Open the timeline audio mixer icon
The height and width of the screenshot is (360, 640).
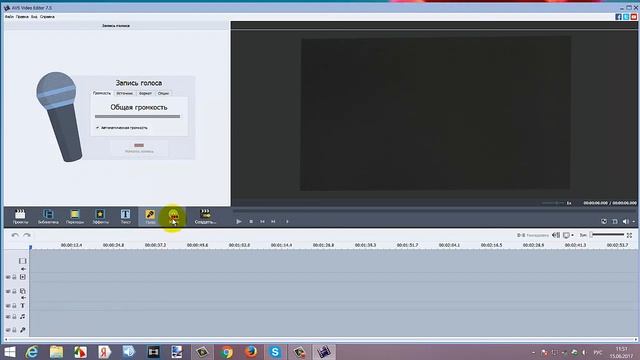pos(556,235)
